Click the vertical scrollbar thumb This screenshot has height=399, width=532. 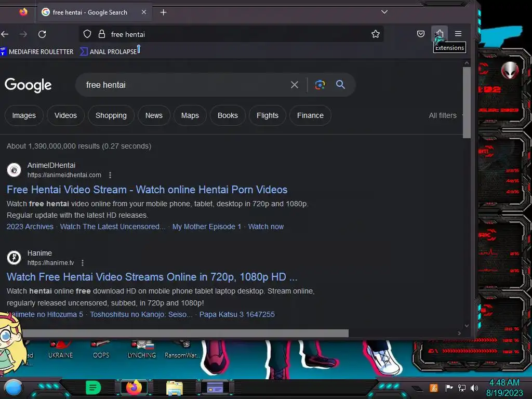pos(467,102)
